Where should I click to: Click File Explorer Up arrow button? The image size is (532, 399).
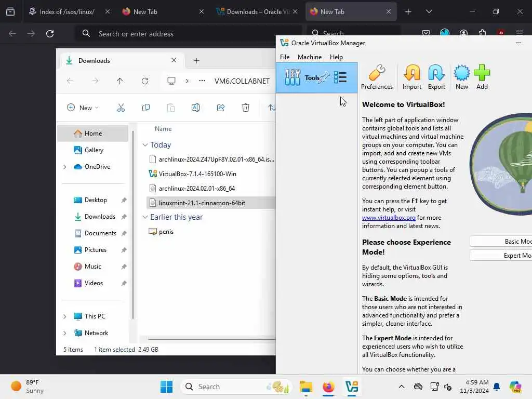pyautogui.click(x=120, y=81)
